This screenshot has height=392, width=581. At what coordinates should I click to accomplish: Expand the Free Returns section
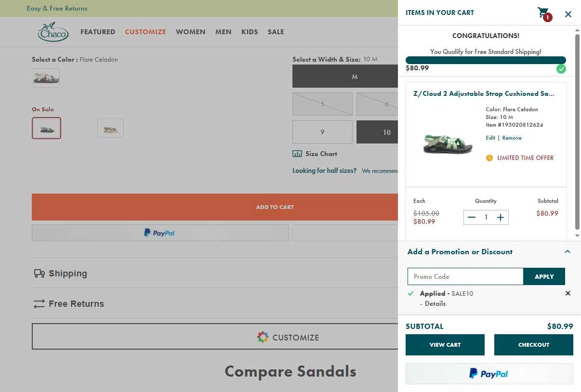click(x=215, y=304)
